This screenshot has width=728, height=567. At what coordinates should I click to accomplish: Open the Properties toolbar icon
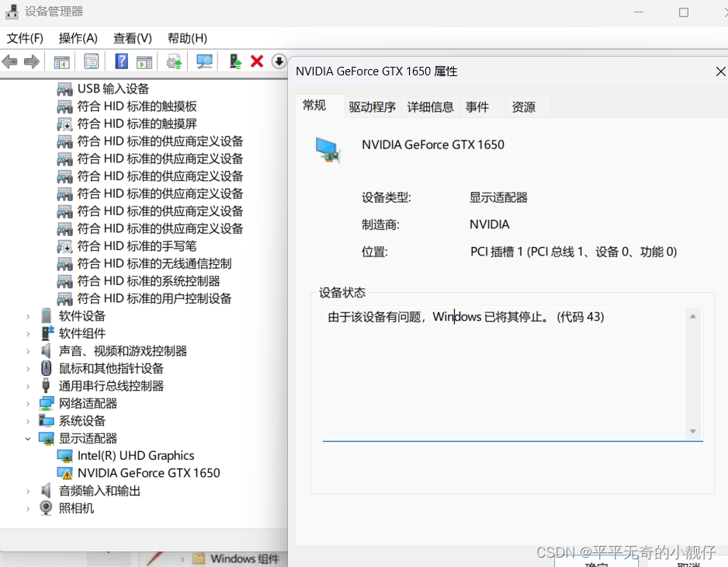pyautogui.click(x=91, y=61)
